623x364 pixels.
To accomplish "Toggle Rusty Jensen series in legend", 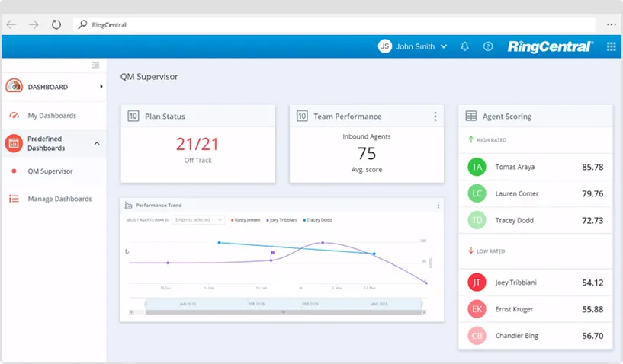I will click(x=246, y=219).
